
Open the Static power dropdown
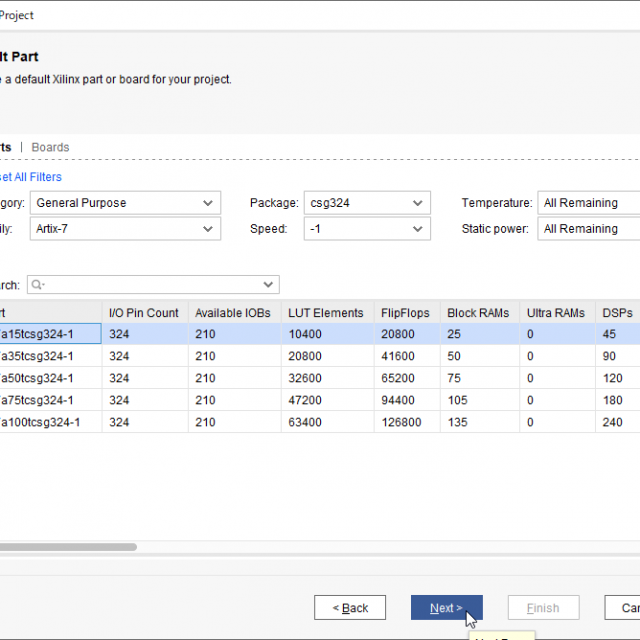(x=590, y=229)
